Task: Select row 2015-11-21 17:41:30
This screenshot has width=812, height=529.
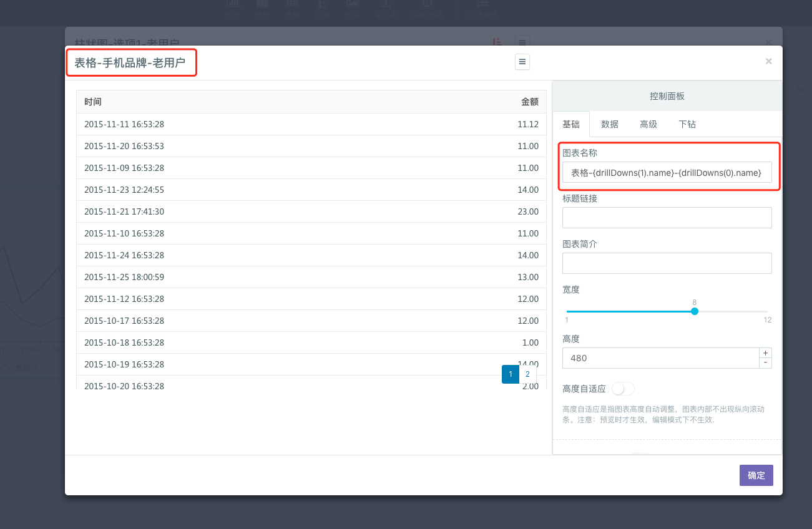Action: pos(311,211)
